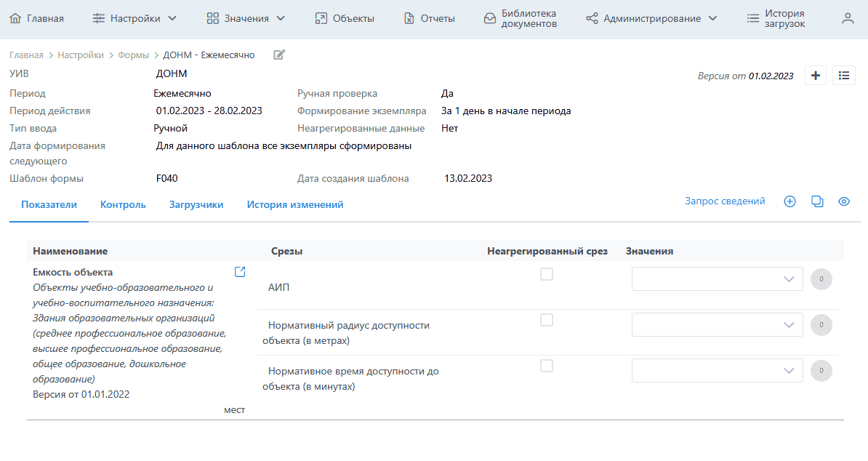Click the circled plus add indicator icon
This screenshot has height=461, width=868.
(790, 201)
